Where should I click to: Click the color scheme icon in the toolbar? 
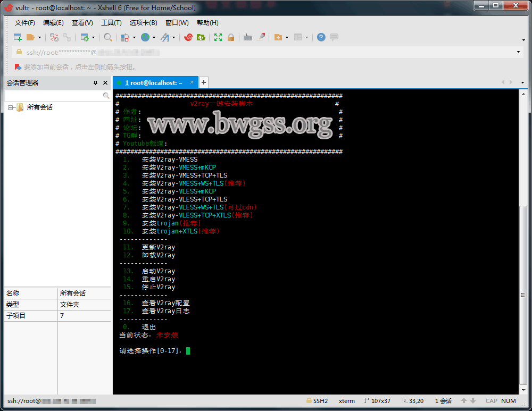(125, 37)
